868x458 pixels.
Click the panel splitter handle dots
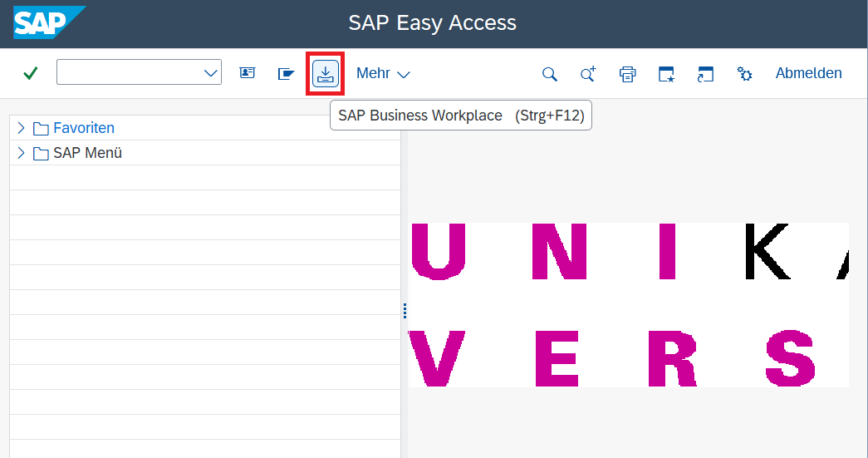coord(405,311)
